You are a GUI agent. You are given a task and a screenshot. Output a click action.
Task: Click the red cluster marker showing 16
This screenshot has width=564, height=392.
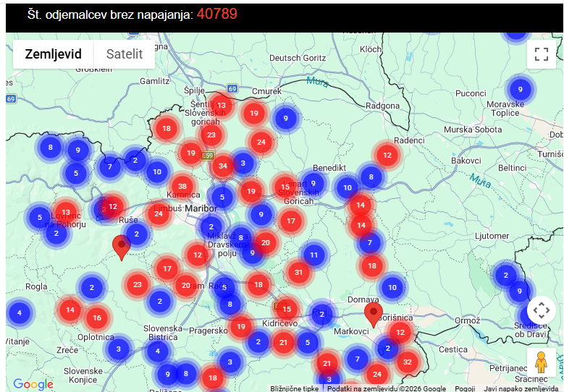coord(96,318)
